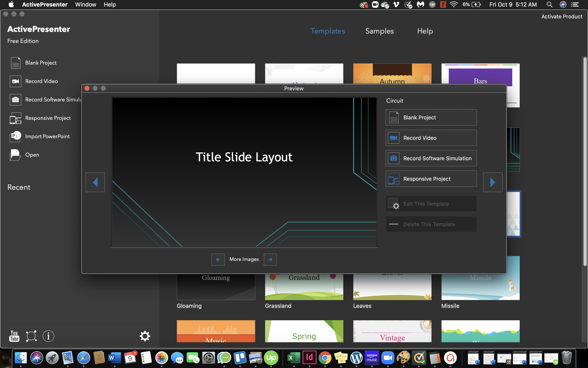This screenshot has width=588, height=368.
Task: Click Delete This Template button
Action: click(431, 224)
